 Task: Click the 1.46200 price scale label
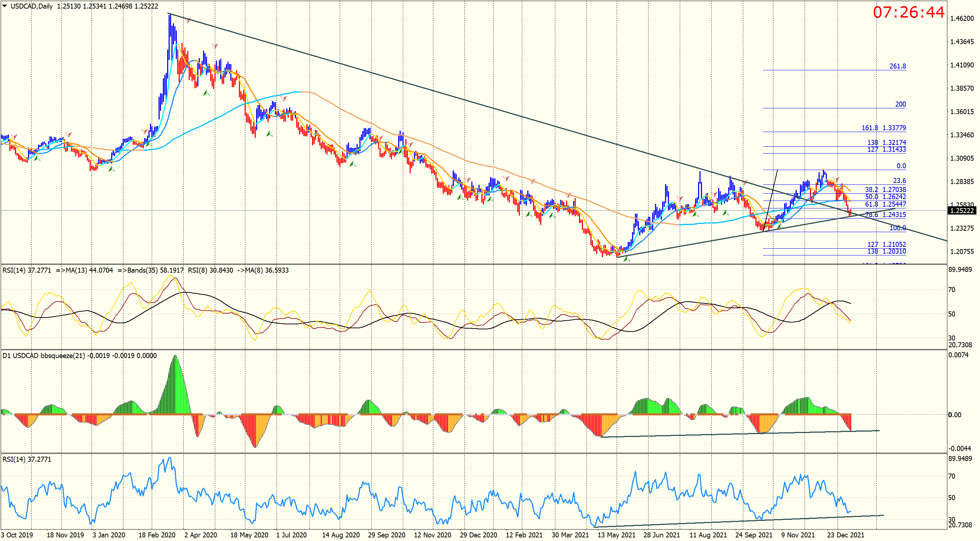[962, 18]
